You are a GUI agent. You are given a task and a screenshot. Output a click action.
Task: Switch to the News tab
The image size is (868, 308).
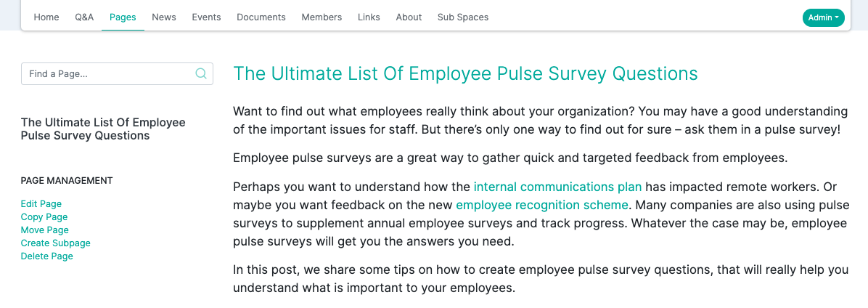(x=164, y=17)
